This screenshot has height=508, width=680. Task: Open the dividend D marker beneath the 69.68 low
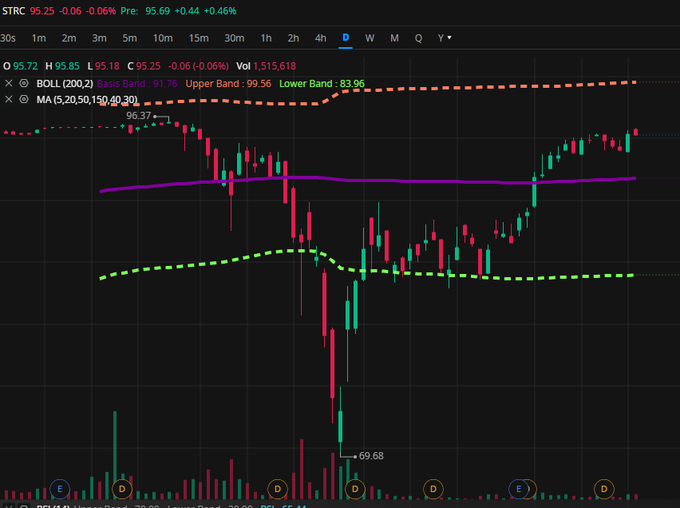click(x=355, y=489)
